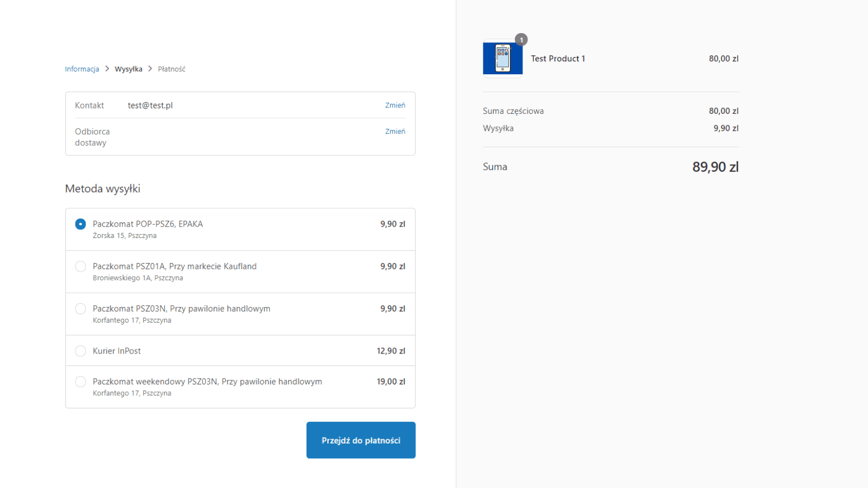The width and height of the screenshot is (868, 488).
Task: Select the weekend Paczkomat PSZ03N option
Action: pyautogui.click(x=80, y=381)
